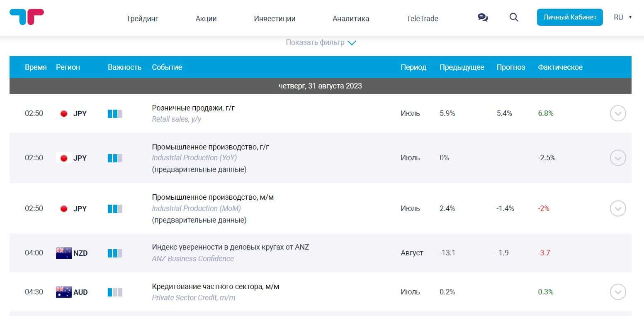Click forecast value -1.4%
The image size is (644, 316).
click(x=505, y=208)
